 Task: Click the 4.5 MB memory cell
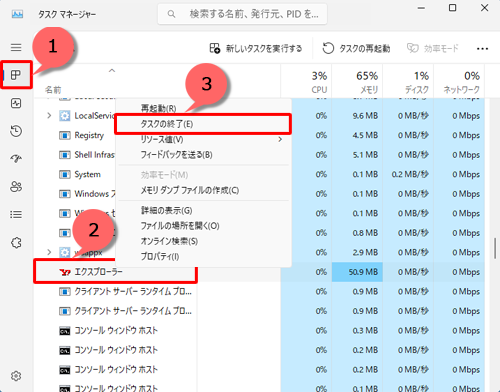click(x=357, y=135)
